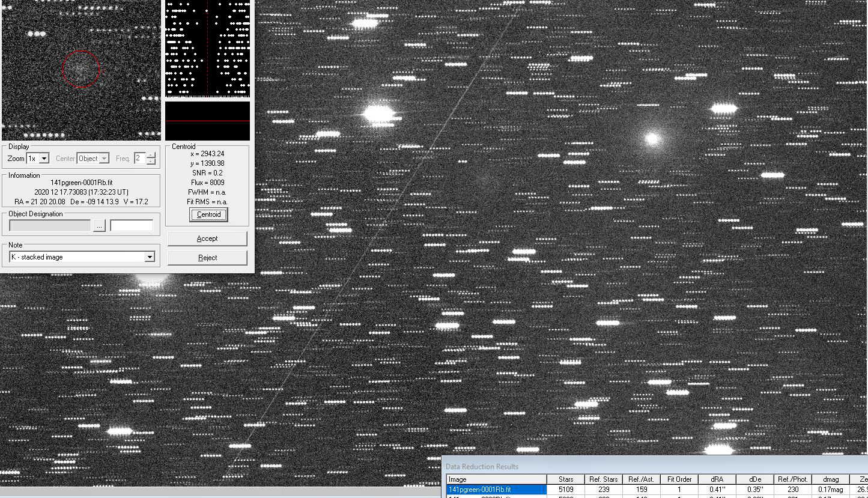Reject the measured object
The image size is (868, 498).
pos(207,258)
